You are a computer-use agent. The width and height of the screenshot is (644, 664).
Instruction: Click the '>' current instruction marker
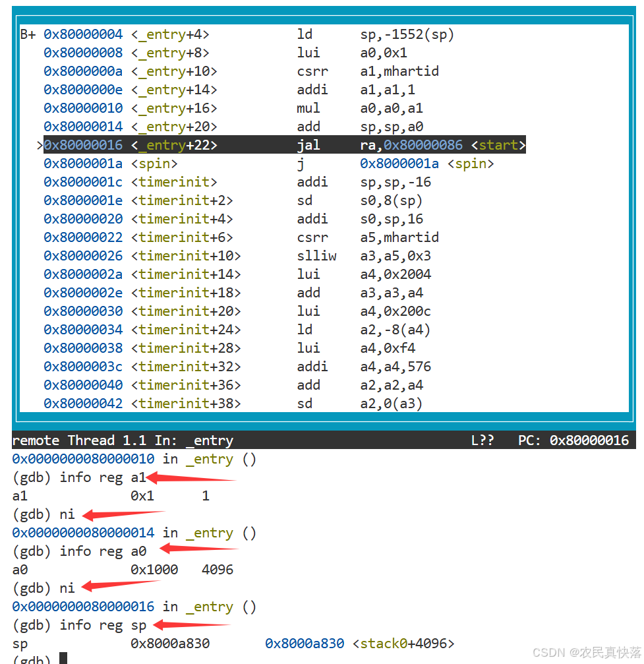pyautogui.click(x=40, y=145)
